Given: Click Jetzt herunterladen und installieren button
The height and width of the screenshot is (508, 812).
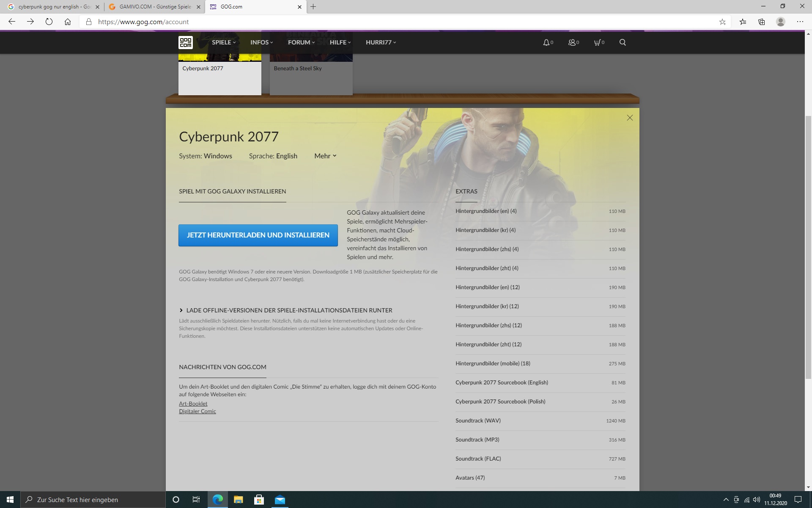Looking at the screenshot, I should (258, 235).
